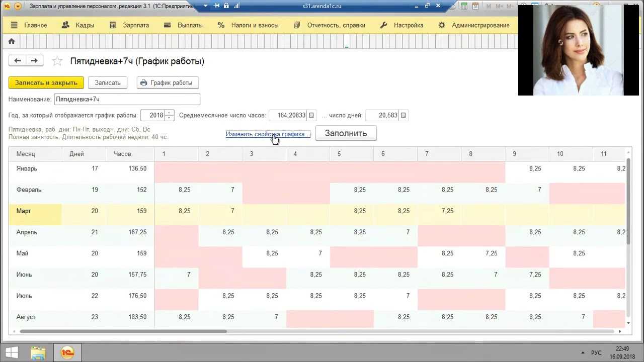Image resolution: width=644 pixels, height=362 pixels.
Task: Add the schedule to favorites with star icon
Action: coord(57,61)
